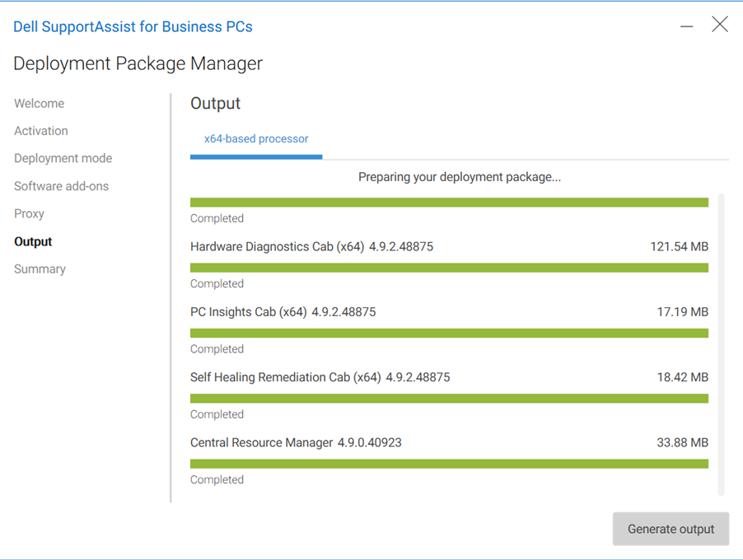
Task: Select Welcome in the navigation sidebar
Action: 39,103
